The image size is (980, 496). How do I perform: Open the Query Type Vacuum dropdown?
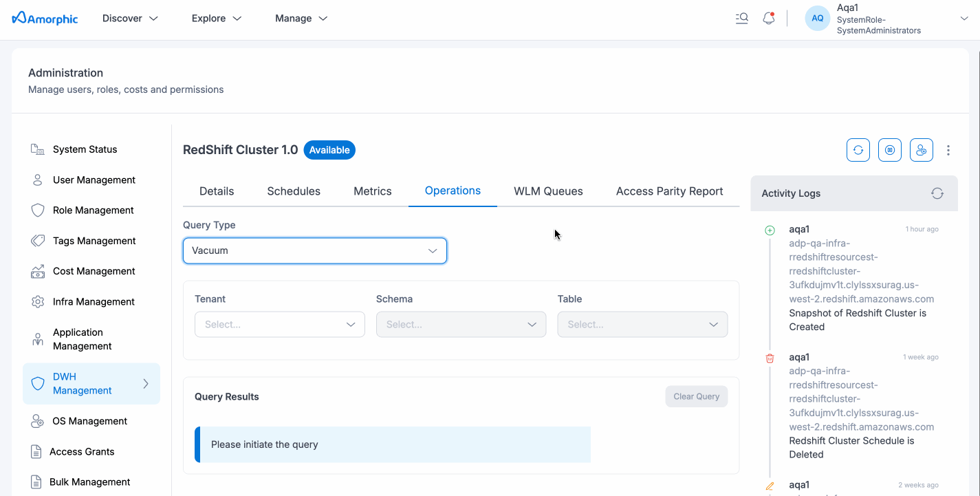315,250
